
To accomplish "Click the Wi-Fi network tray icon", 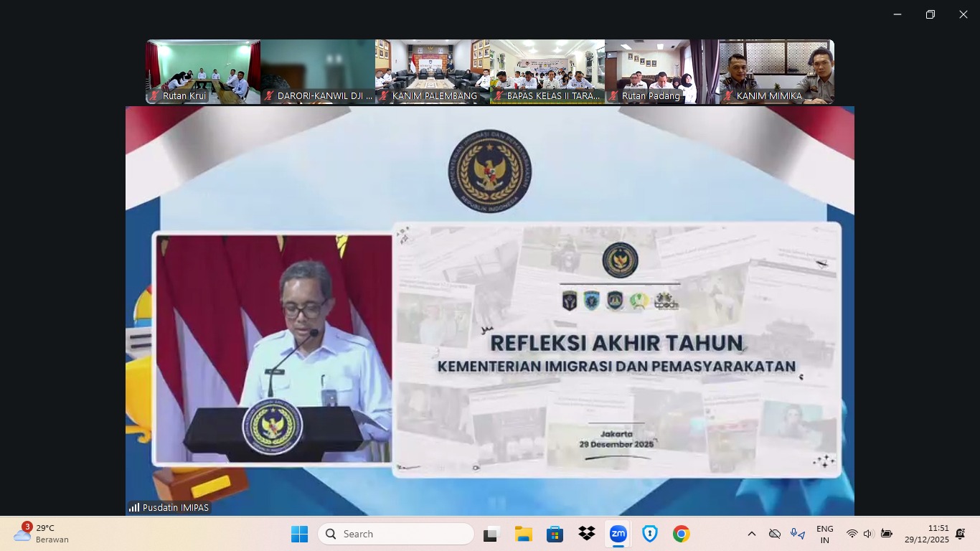I will tap(852, 534).
